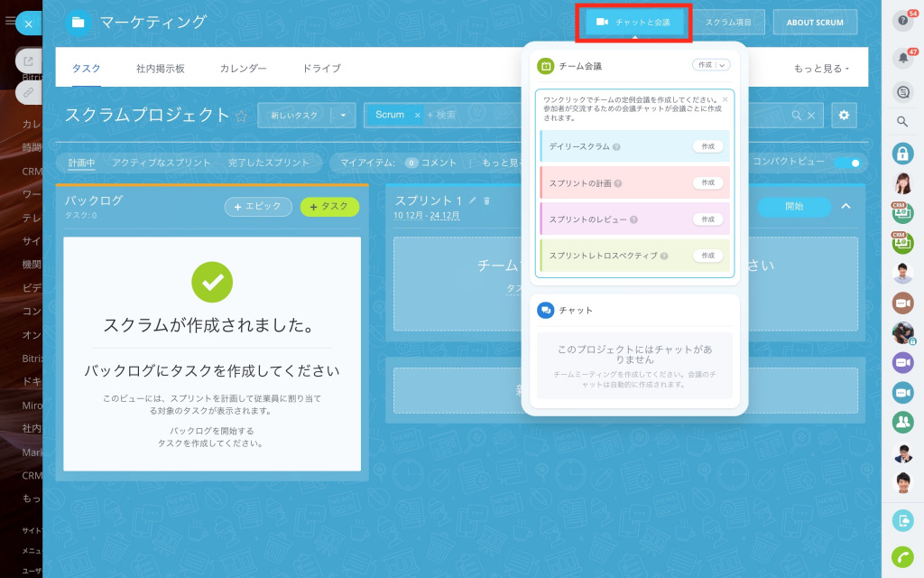Image resolution: width=924 pixels, height=578 pixels.
Task: Collapse the スプリント 1 section chevron
Action: (x=845, y=207)
